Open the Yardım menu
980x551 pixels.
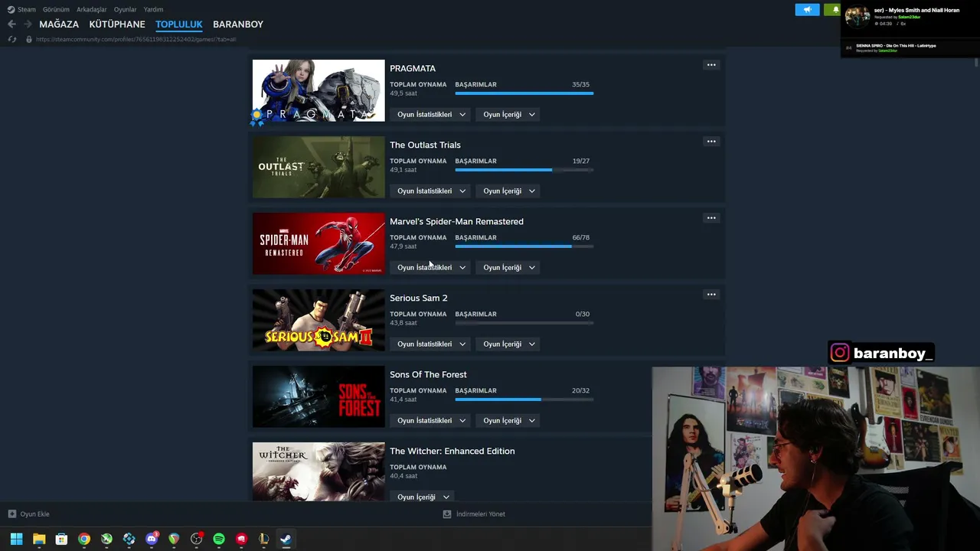click(153, 10)
